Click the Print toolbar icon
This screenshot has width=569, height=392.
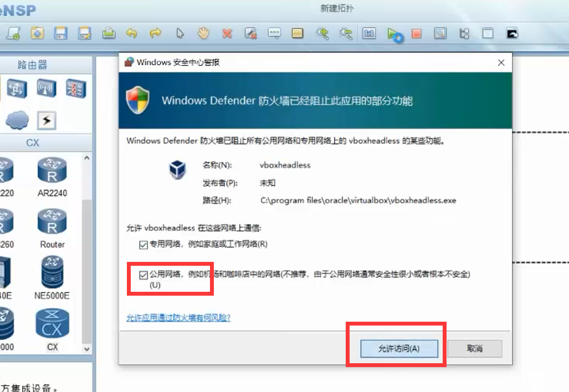point(109,34)
